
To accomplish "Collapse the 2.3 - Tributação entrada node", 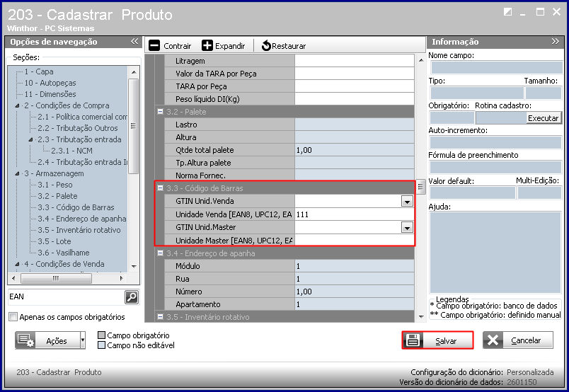I will [x=30, y=139].
